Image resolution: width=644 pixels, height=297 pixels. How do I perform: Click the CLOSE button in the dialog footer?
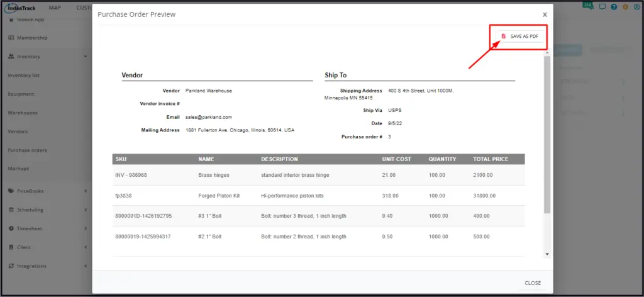coord(533,283)
